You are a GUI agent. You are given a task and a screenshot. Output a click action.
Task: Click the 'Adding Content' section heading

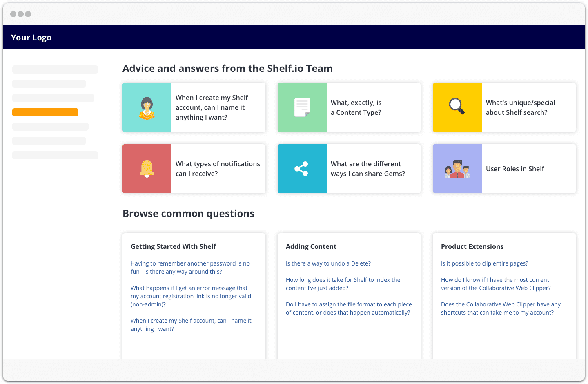pyautogui.click(x=311, y=246)
